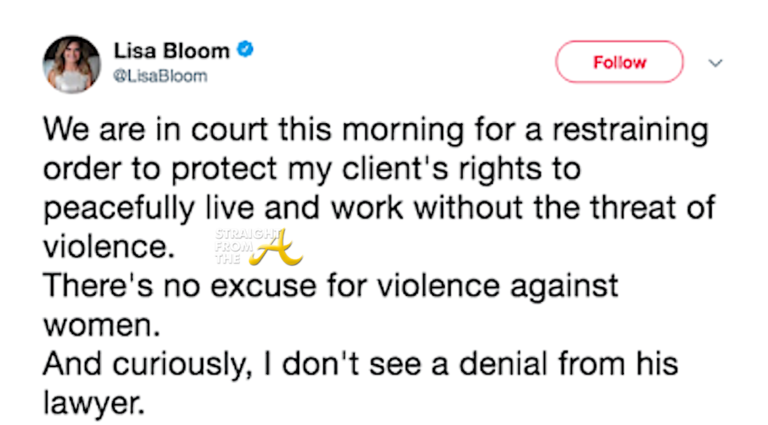The image size is (768, 425).
Task: Click the line "There's no excuse for violence against"
Action: click(x=332, y=286)
